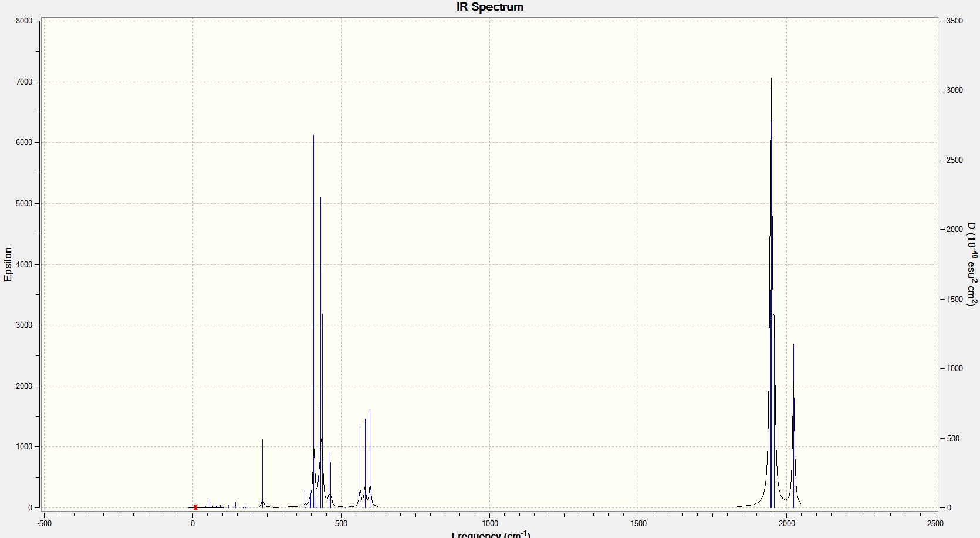Image resolution: width=980 pixels, height=538 pixels.
Task: Click the 1500 tick label on frequency axis
Action: (x=638, y=523)
